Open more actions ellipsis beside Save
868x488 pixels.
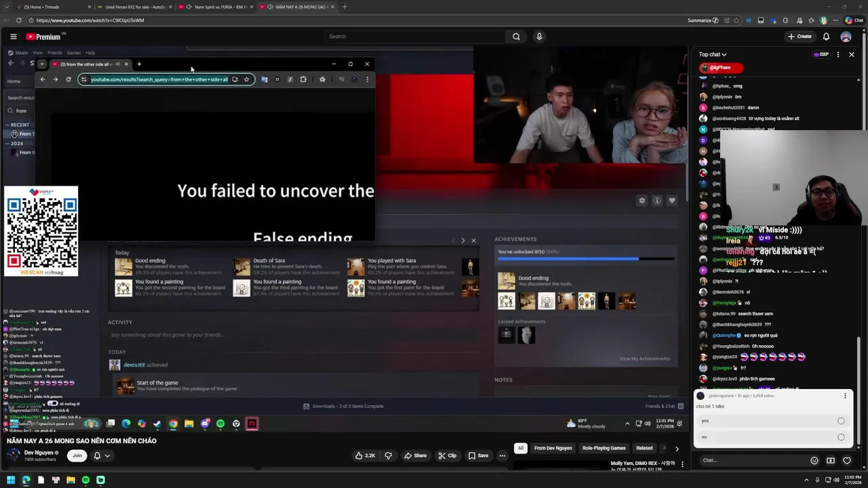502,455
